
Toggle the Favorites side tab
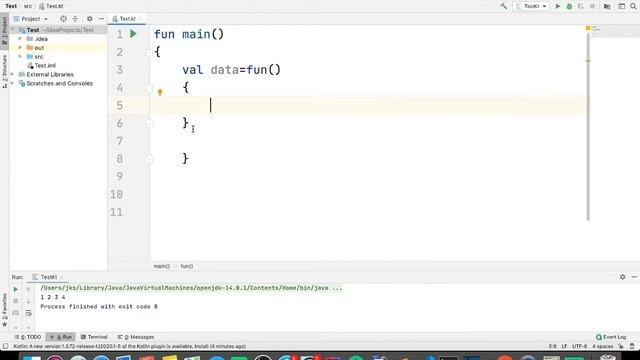4,310
